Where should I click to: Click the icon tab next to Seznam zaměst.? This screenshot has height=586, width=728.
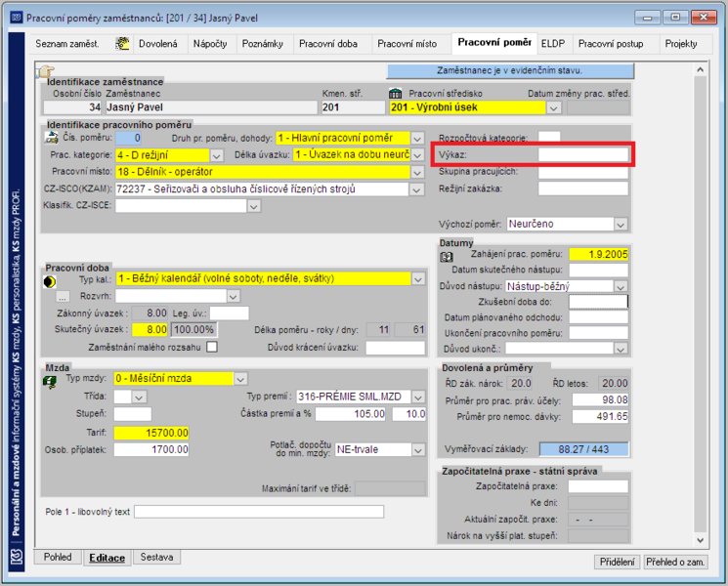(x=122, y=44)
